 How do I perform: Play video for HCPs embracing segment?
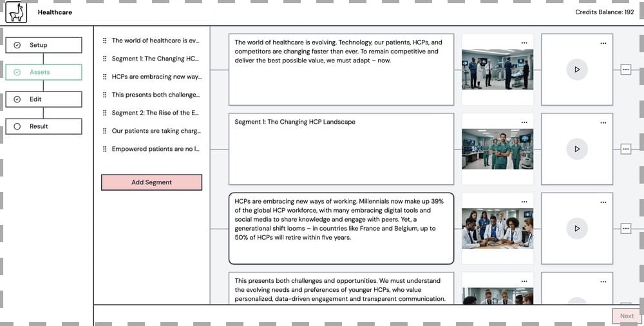(x=577, y=228)
